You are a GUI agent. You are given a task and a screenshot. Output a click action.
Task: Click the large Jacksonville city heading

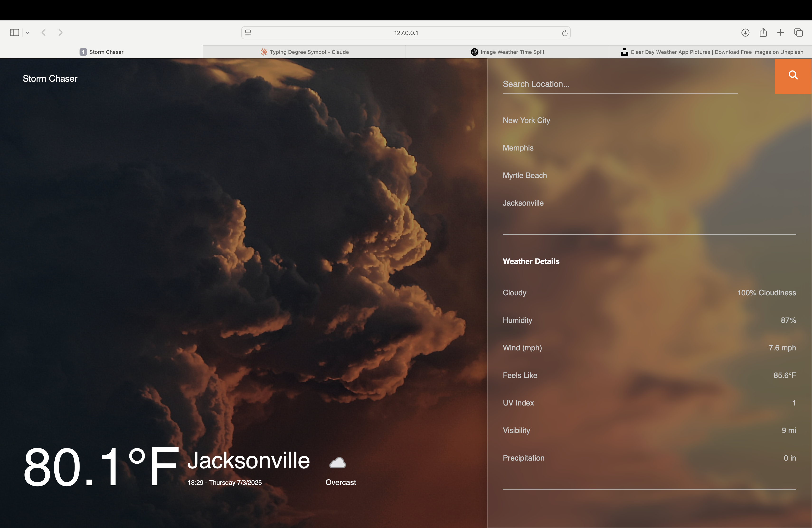point(249,460)
